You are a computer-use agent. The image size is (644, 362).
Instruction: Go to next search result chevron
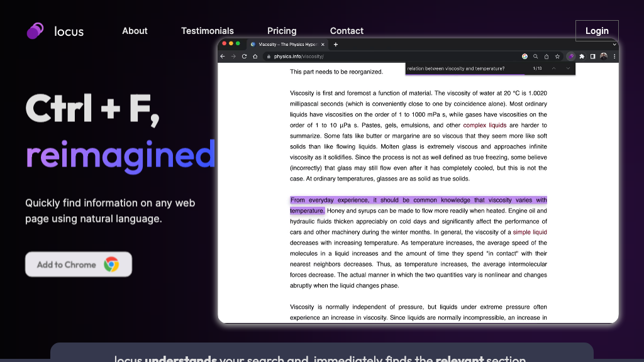[x=568, y=69]
